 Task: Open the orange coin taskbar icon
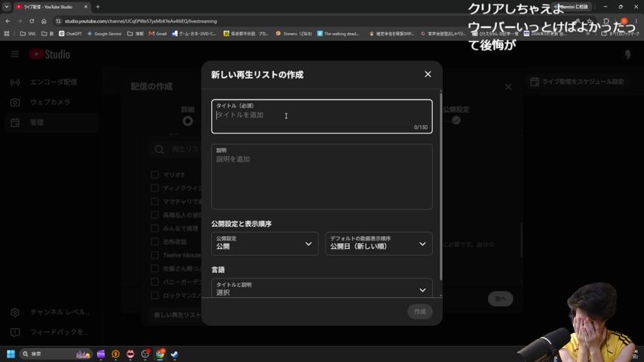(x=115, y=354)
